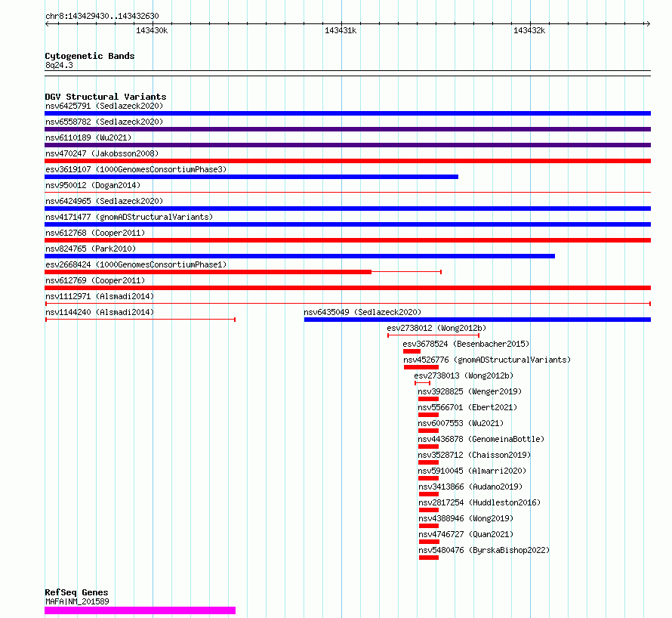Viewport: 672px width, 618px height.
Task: Open nsv470247 (Jakobsson2008) variant
Action: pos(102,153)
